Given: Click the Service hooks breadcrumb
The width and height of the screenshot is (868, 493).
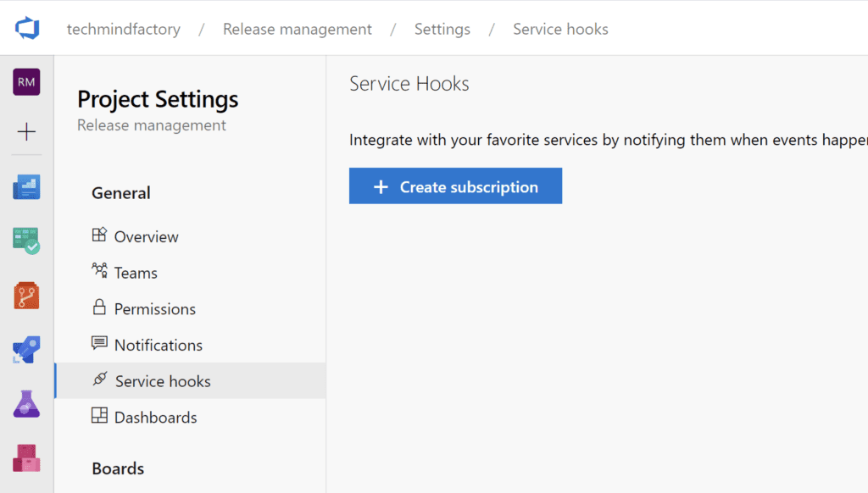Looking at the screenshot, I should click(x=560, y=29).
